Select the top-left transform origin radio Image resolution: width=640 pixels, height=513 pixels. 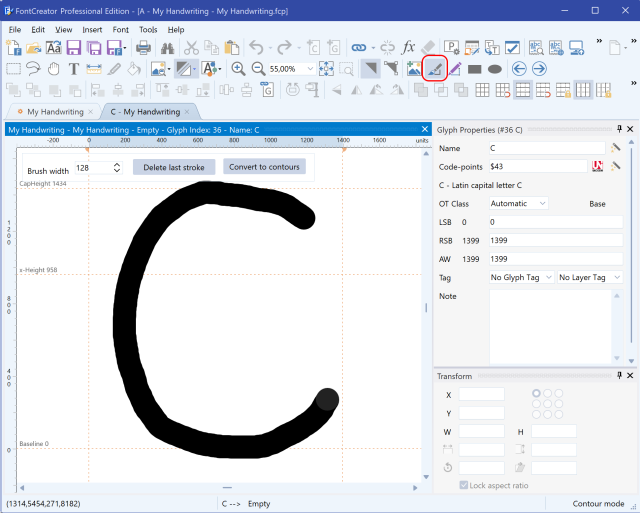[x=537, y=393]
